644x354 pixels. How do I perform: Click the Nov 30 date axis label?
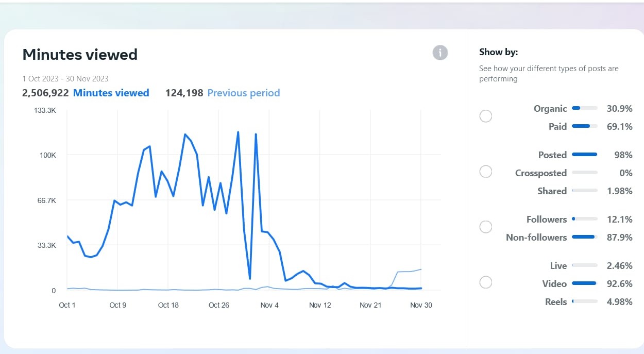[x=421, y=305]
